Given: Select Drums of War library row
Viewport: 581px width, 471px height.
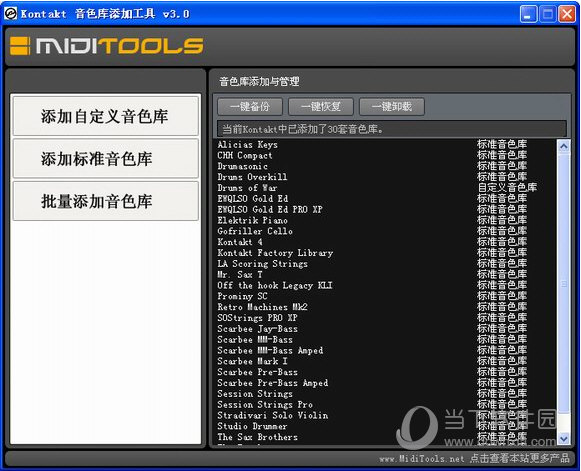Looking at the screenshot, I should pos(385,188).
